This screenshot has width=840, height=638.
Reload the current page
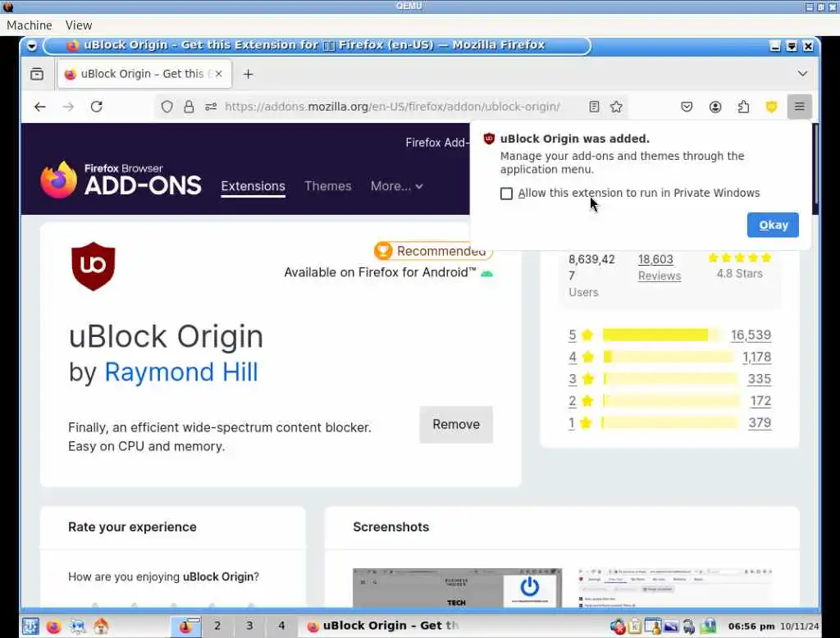97,107
